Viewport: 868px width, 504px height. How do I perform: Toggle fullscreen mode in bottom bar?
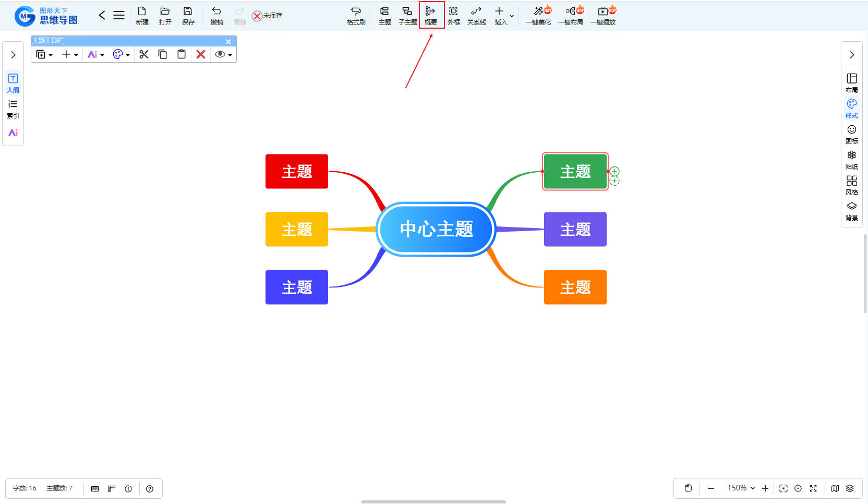click(813, 488)
